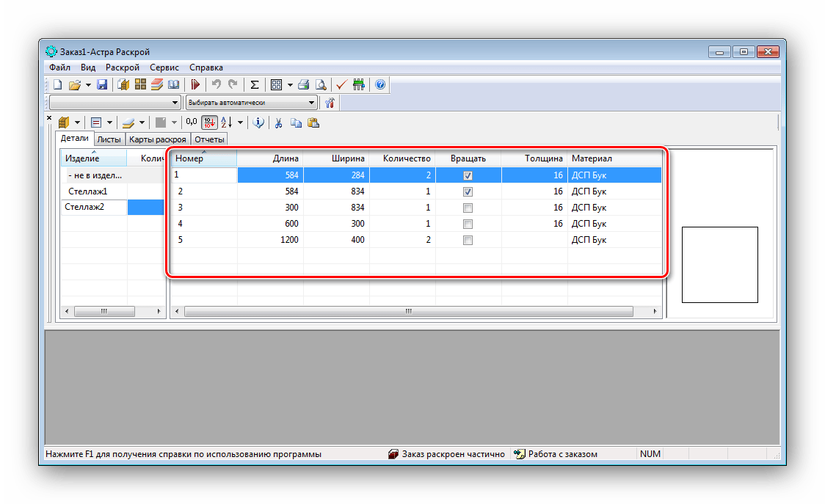Click the green comb export icon
The image size is (825, 504).
coord(358,84)
